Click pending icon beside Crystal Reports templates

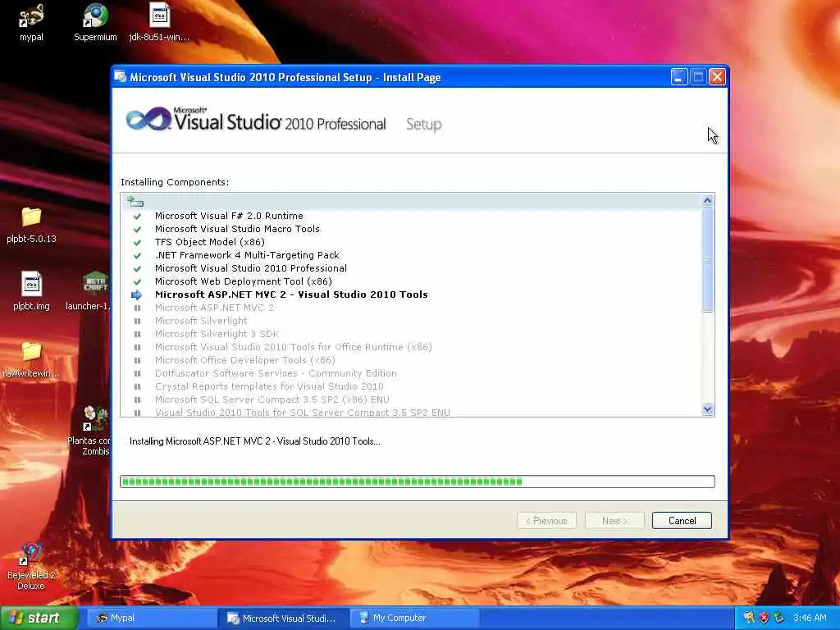(137, 387)
